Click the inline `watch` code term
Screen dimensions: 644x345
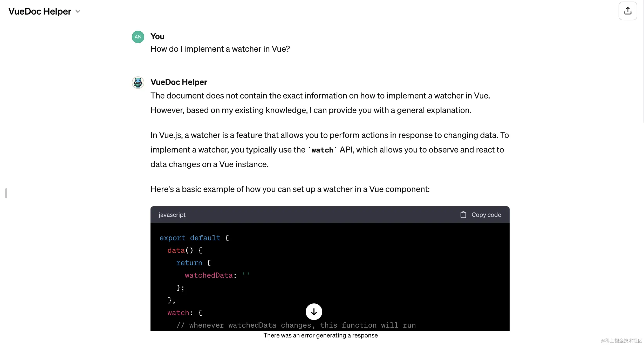[322, 150]
